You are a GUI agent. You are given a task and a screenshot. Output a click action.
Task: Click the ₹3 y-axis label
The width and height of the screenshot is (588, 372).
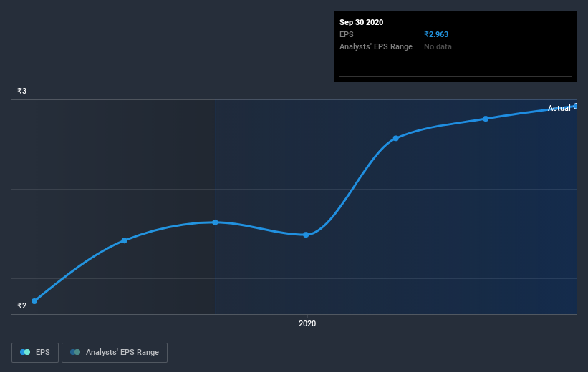[x=22, y=91]
